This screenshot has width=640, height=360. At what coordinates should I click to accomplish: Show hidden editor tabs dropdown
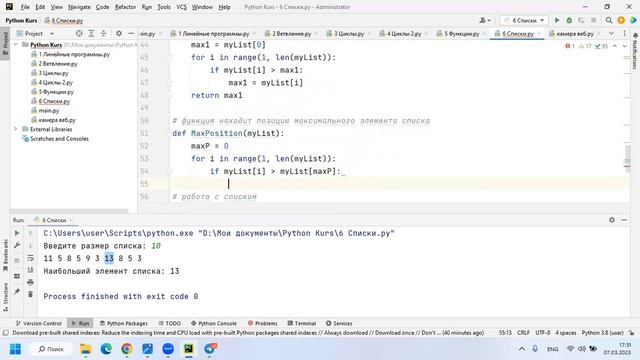pos(611,33)
